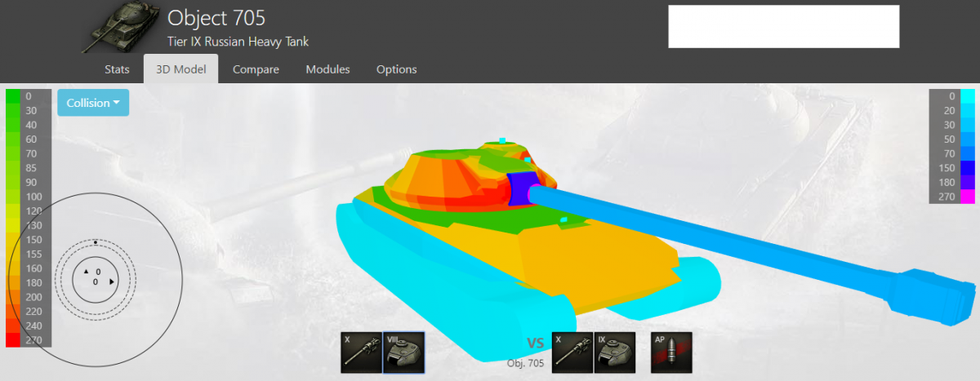
Task: Click the white box in the header
Action: click(784, 27)
